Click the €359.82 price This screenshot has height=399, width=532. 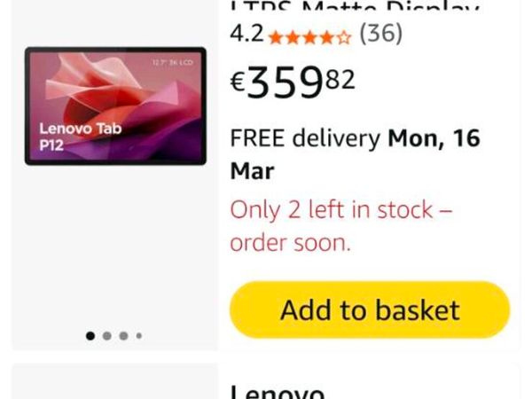point(293,82)
